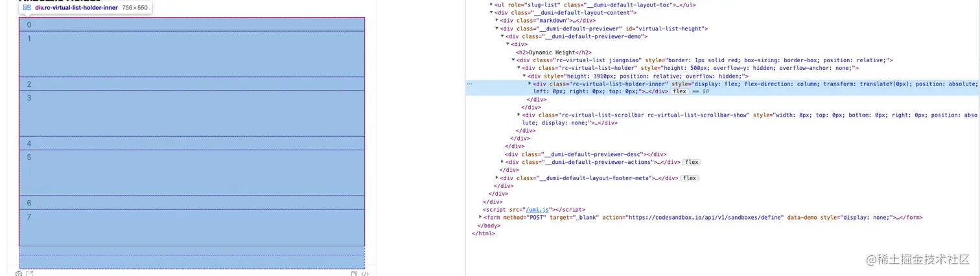Expand the rc-virtual-list-scrollbar div
980x276 pixels.
pos(519,115)
